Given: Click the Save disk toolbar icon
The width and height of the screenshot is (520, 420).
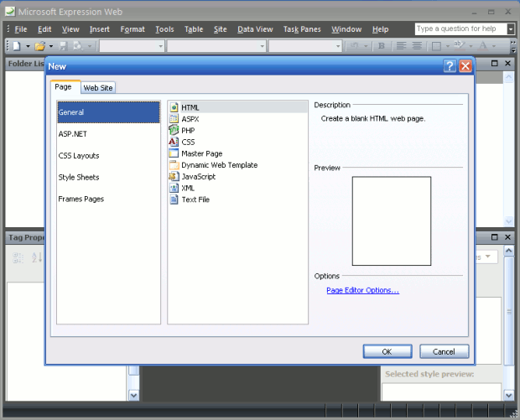Looking at the screenshot, I should [x=63, y=46].
